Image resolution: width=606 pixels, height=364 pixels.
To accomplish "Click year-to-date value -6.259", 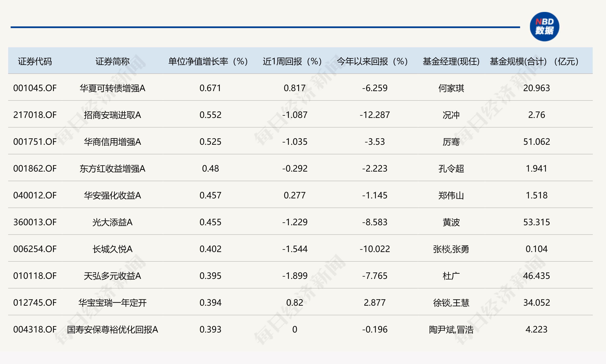I will 375,88.
